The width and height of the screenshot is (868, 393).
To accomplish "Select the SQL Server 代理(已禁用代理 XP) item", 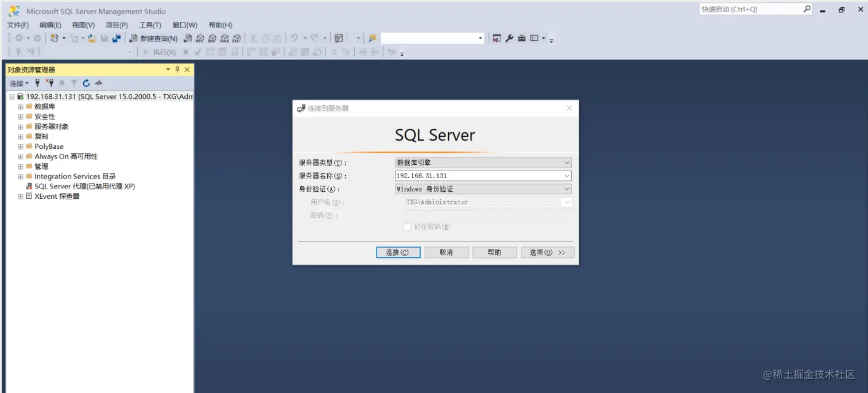I will pyautogui.click(x=85, y=186).
